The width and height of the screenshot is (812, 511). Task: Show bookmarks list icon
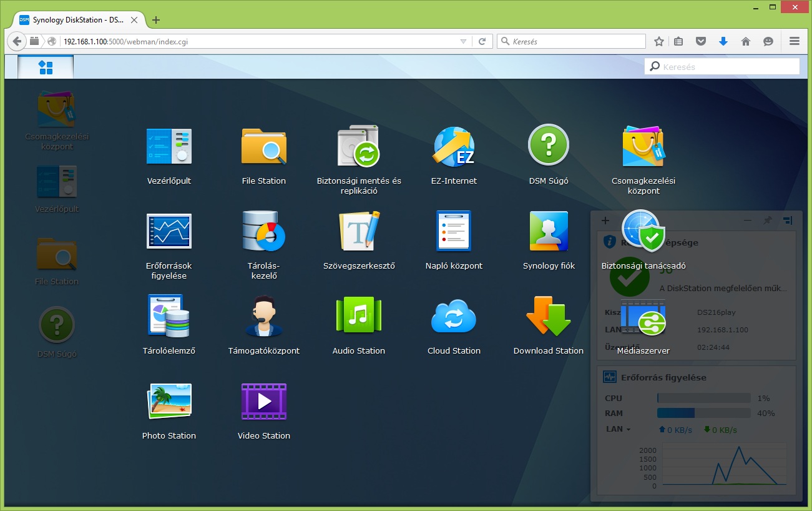tap(678, 41)
